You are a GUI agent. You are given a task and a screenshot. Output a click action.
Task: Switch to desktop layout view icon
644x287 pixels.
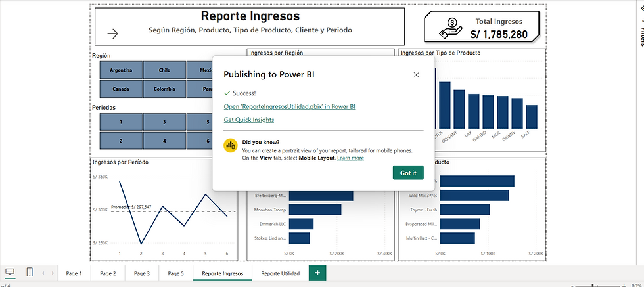(x=10, y=272)
